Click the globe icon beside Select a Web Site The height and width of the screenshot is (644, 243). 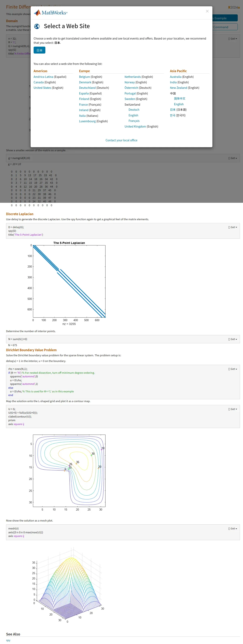(x=37, y=26)
